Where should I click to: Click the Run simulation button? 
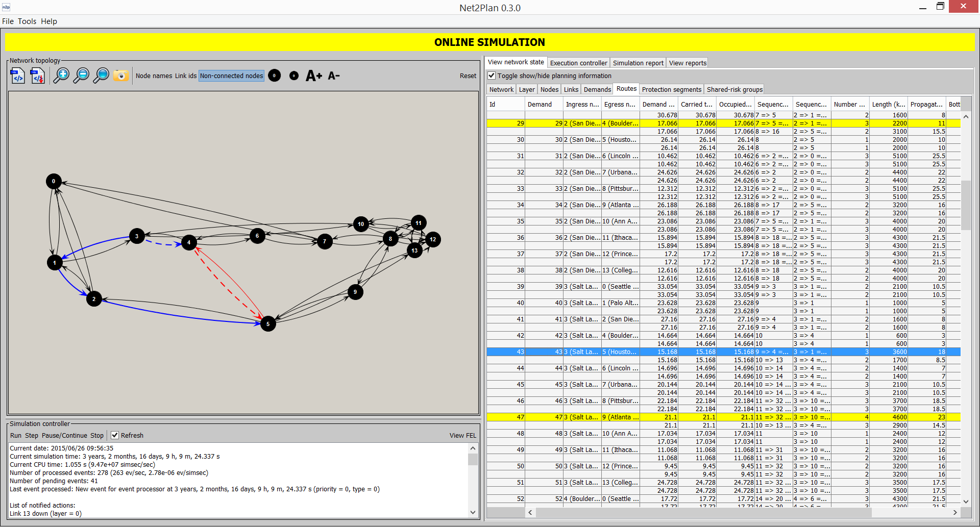point(16,435)
